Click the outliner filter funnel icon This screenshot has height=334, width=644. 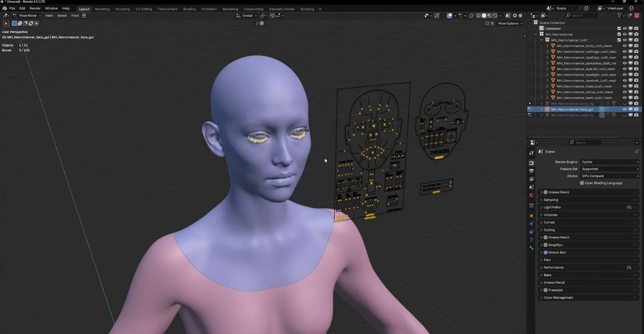[x=619, y=16]
